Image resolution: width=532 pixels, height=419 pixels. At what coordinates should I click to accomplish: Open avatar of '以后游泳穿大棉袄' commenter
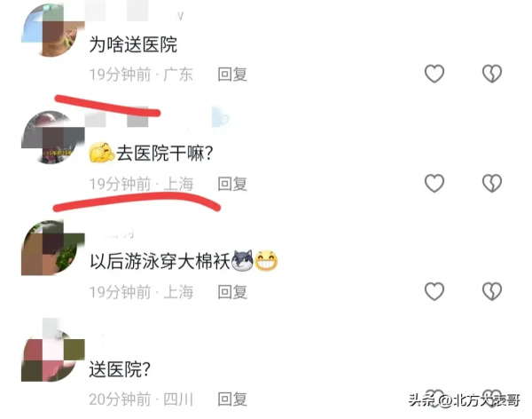(x=53, y=248)
